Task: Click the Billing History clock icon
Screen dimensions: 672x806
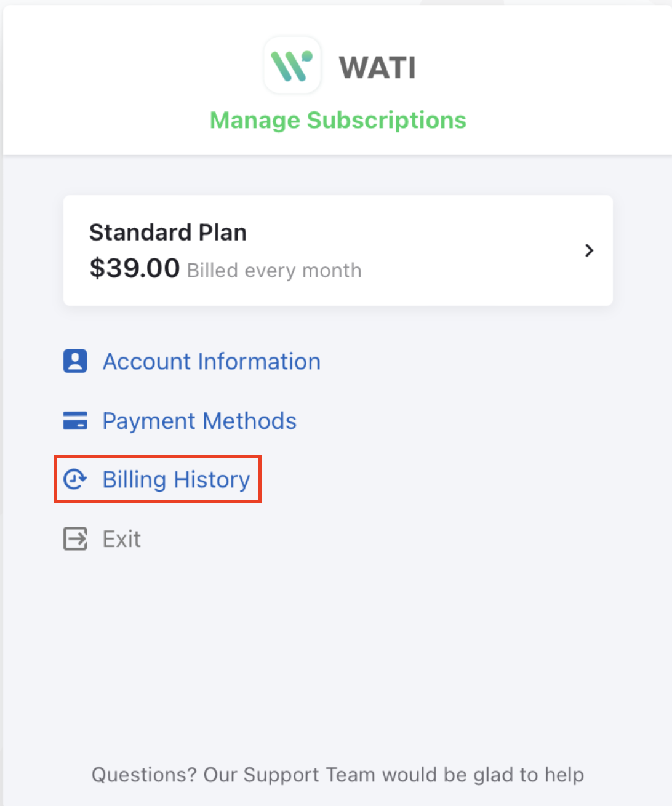Action: coord(75,479)
